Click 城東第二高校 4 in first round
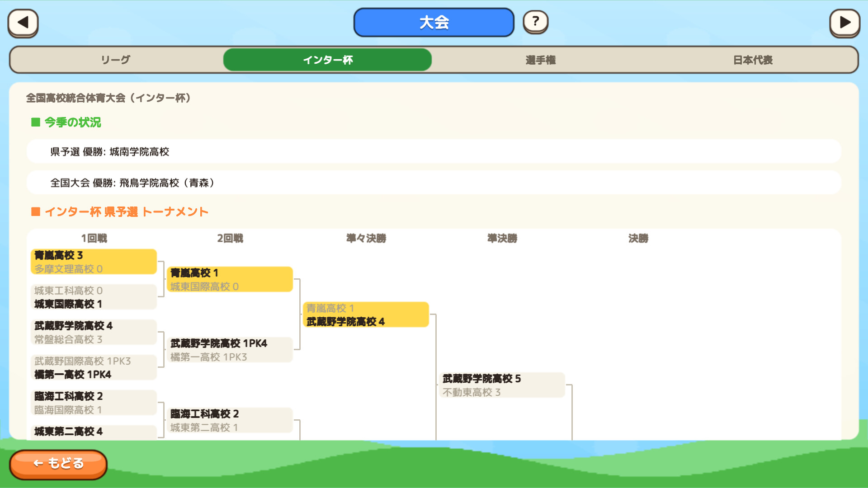The height and width of the screenshot is (488, 868). click(x=94, y=432)
